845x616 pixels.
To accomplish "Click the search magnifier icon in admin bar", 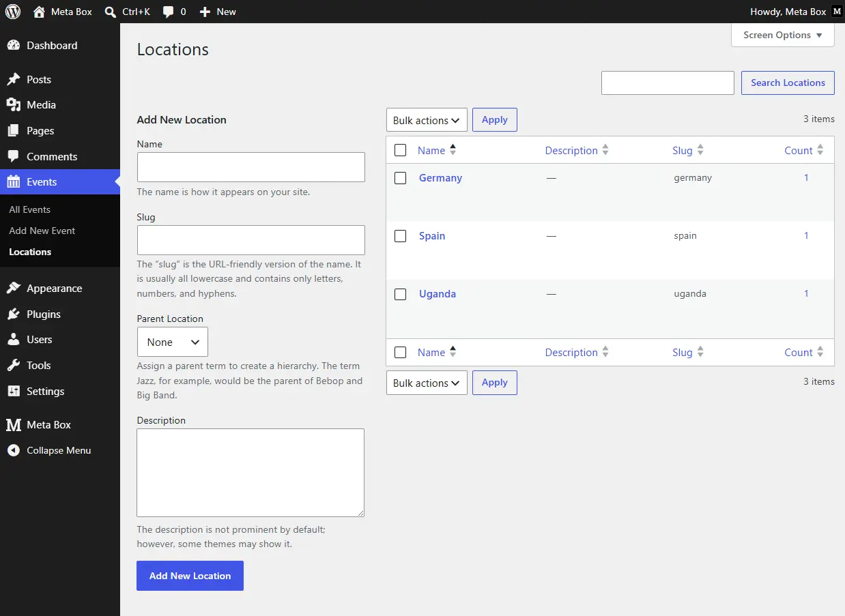I will pyautogui.click(x=111, y=12).
